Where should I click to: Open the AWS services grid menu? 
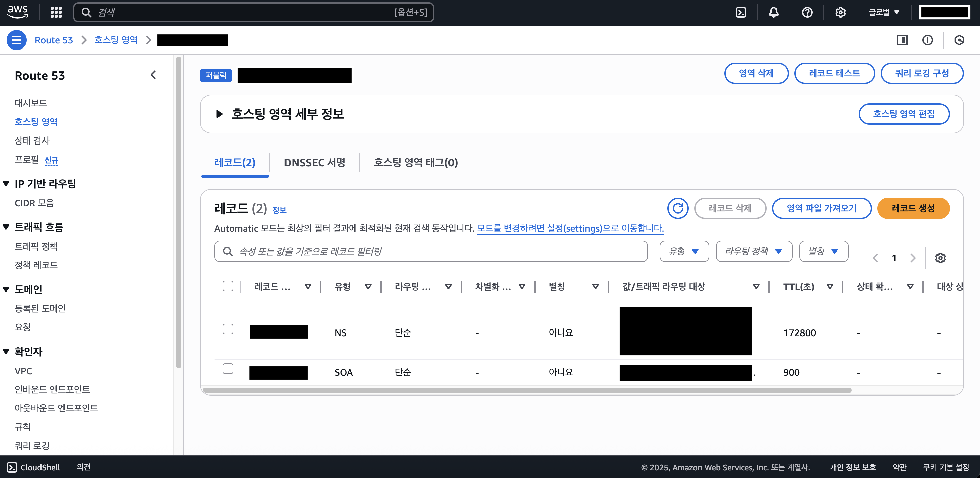56,12
